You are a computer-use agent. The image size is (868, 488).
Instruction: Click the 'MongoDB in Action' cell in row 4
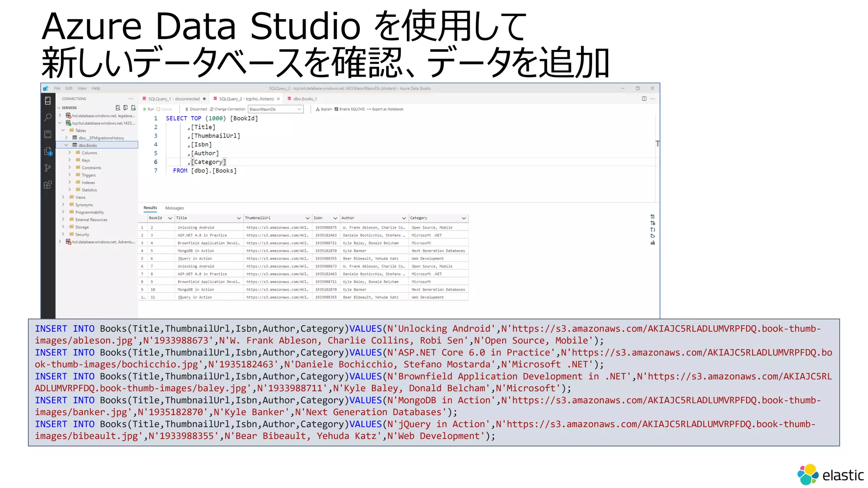[209, 251]
